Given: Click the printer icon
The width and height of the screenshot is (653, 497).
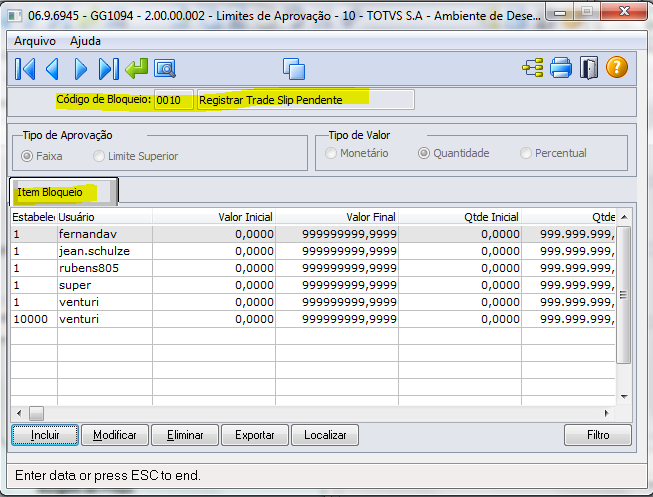Looking at the screenshot, I should [560, 68].
